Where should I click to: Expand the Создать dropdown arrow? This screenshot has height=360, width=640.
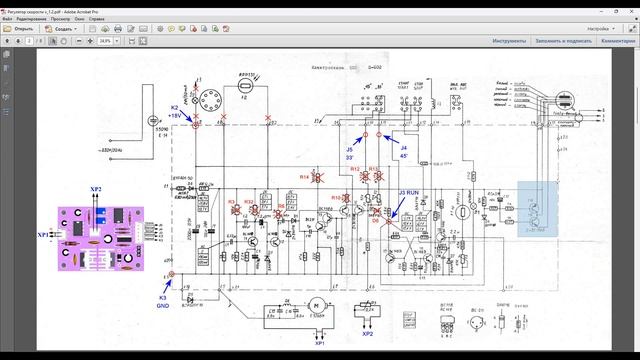click(x=76, y=29)
